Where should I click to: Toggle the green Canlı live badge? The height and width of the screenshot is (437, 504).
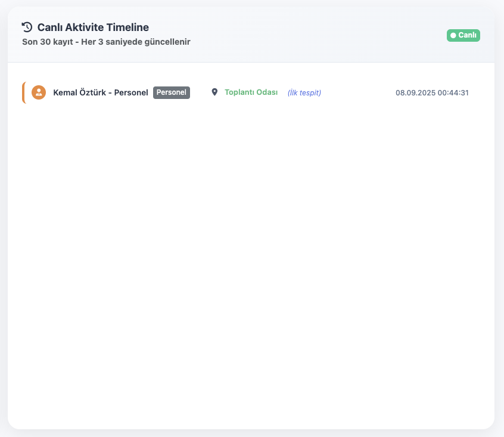[x=463, y=35]
